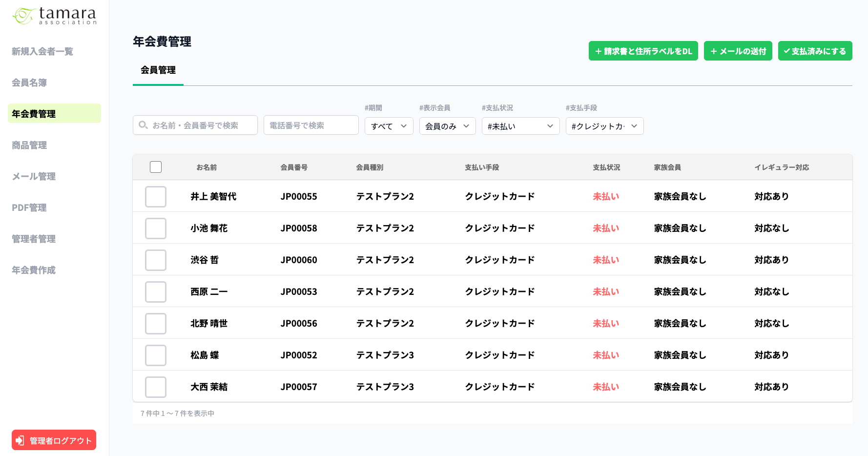Check the box for 松島 蝶
This screenshot has width=868, height=456.
[x=156, y=355]
